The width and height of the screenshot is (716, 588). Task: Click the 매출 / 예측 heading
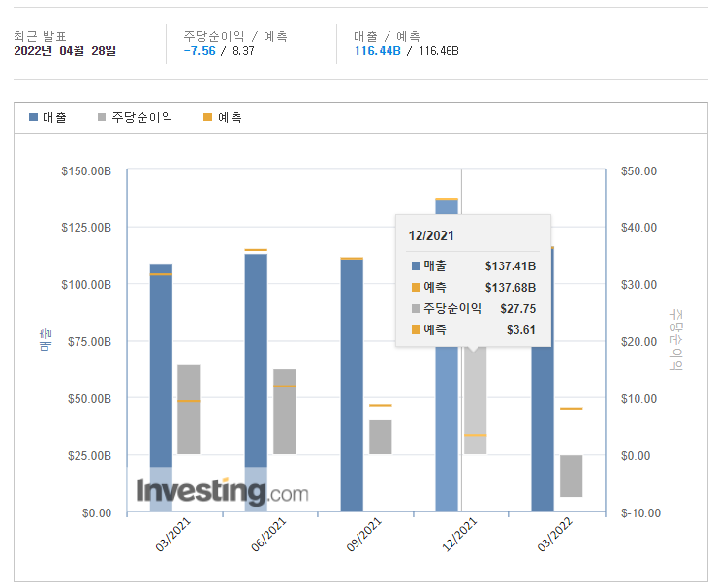(x=387, y=36)
